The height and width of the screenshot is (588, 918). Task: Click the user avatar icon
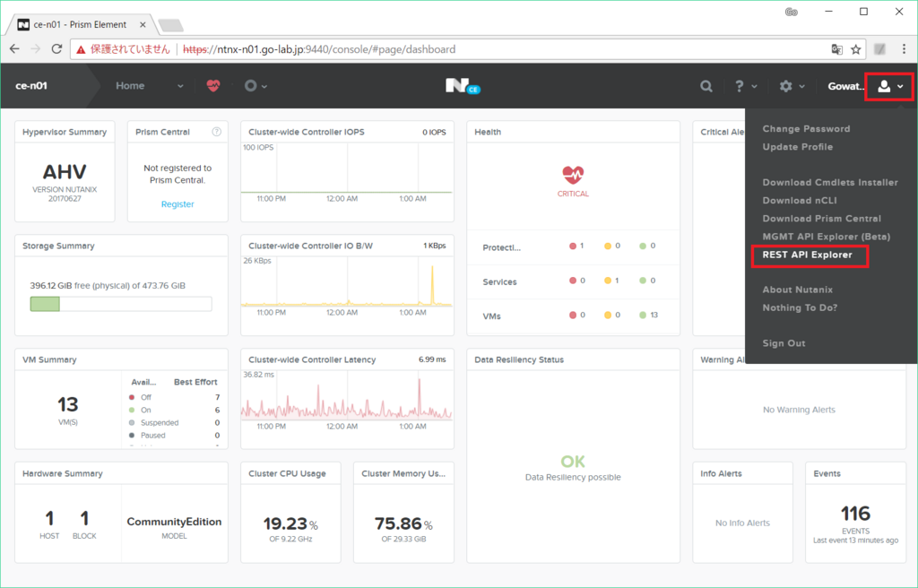coord(885,86)
